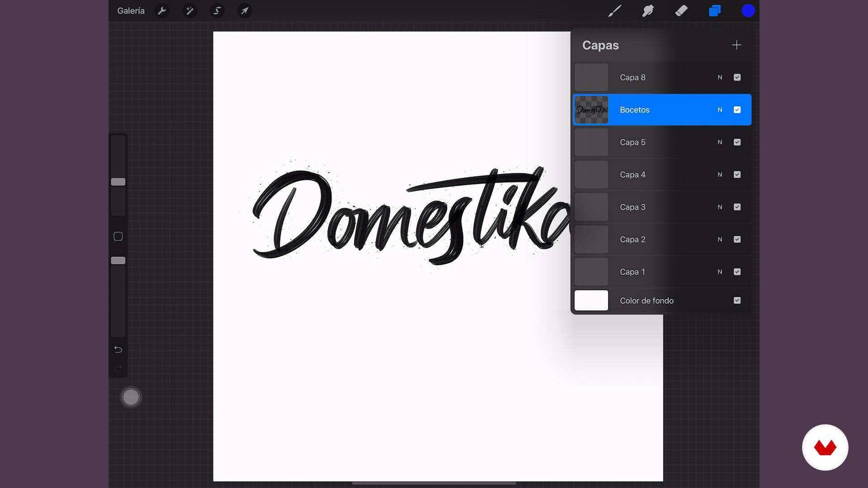Viewport: 868px width, 488px height.
Task: Add a new layer with plus
Action: click(736, 45)
